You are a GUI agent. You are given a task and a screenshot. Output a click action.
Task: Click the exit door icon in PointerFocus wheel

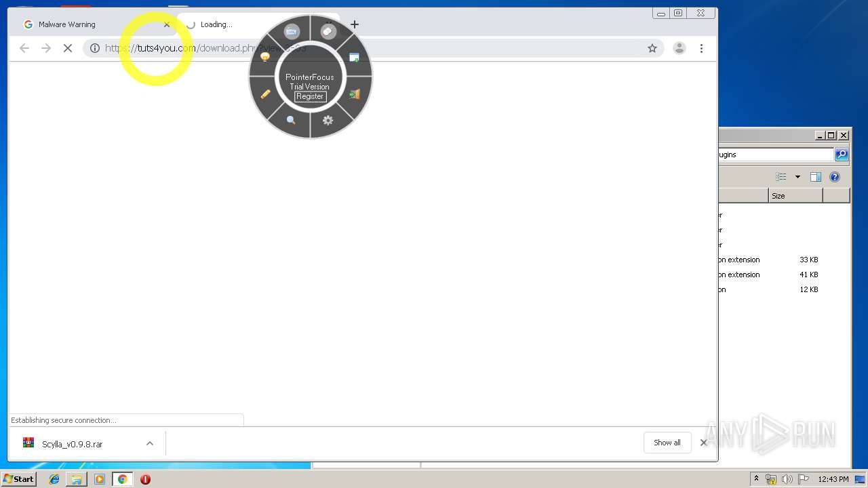pos(354,94)
